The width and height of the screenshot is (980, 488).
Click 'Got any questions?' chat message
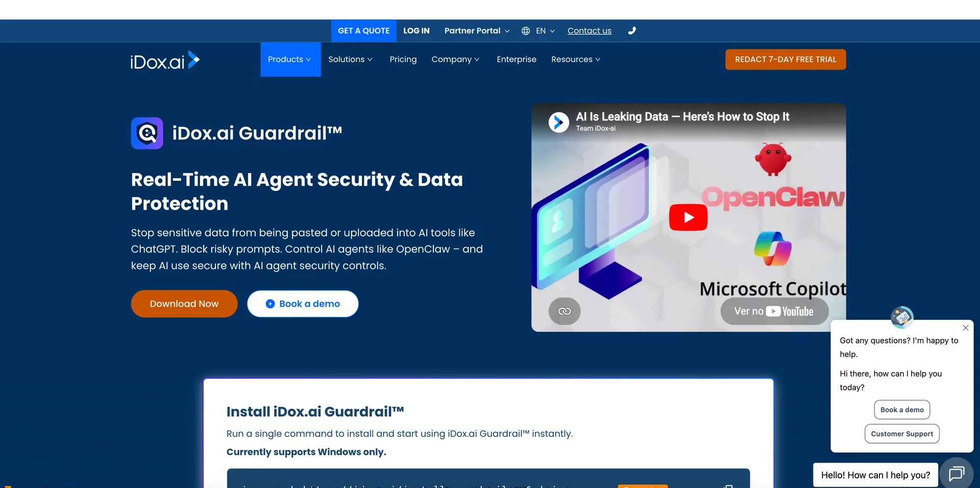click(x=899, y=347)
